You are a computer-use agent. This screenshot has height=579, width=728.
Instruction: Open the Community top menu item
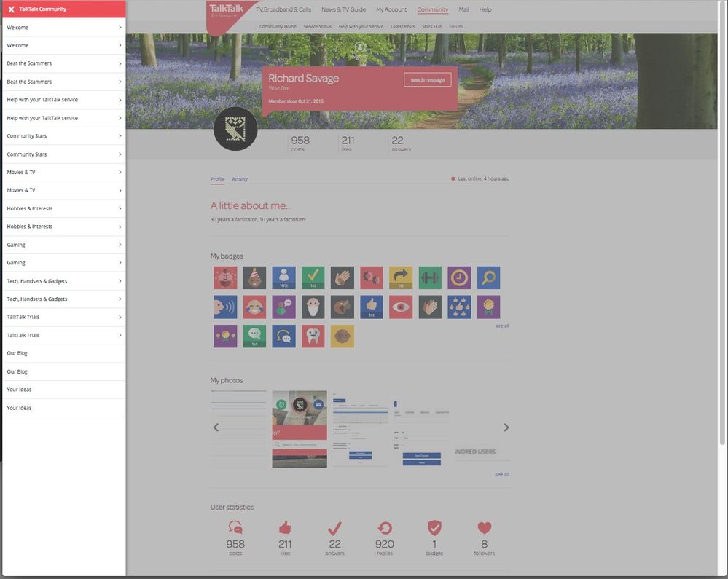(433, 9)
